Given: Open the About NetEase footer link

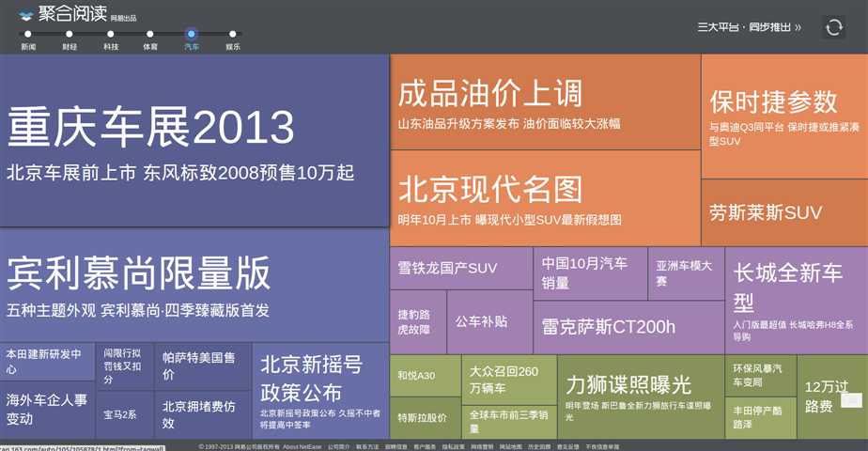Looking at the screenshot, I should [x=302, y=447].
